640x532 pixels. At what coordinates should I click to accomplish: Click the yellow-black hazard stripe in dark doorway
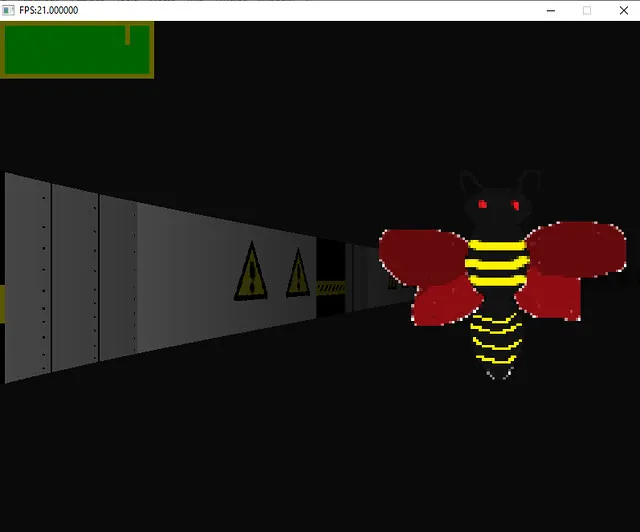331,288
